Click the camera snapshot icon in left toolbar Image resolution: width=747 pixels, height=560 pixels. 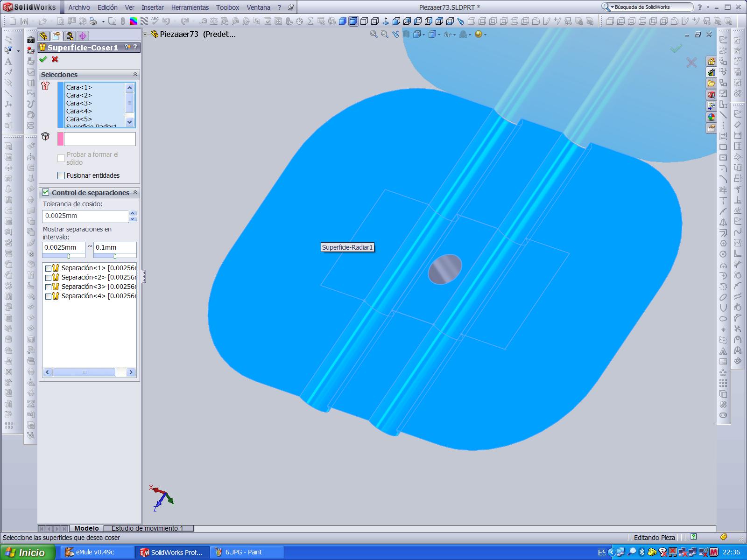tap(31, 40)
